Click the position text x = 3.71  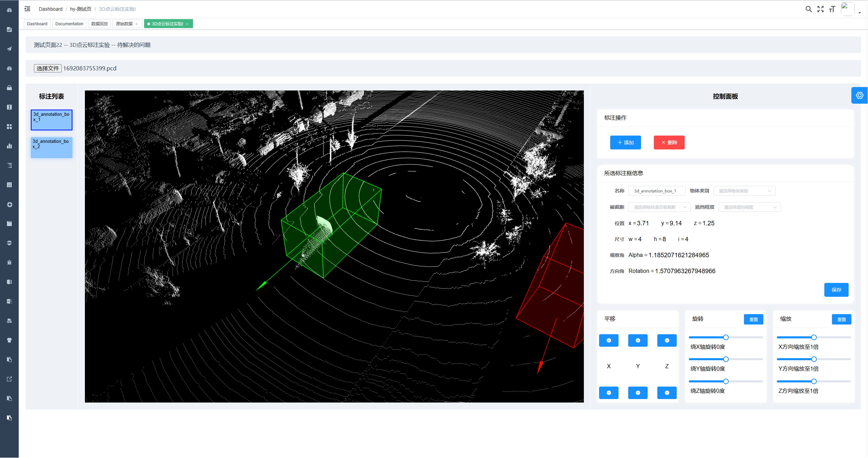(639, 223)
